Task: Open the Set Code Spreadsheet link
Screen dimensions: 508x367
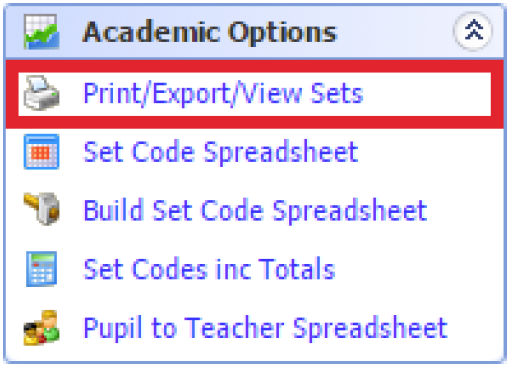Action: (221, 152)
